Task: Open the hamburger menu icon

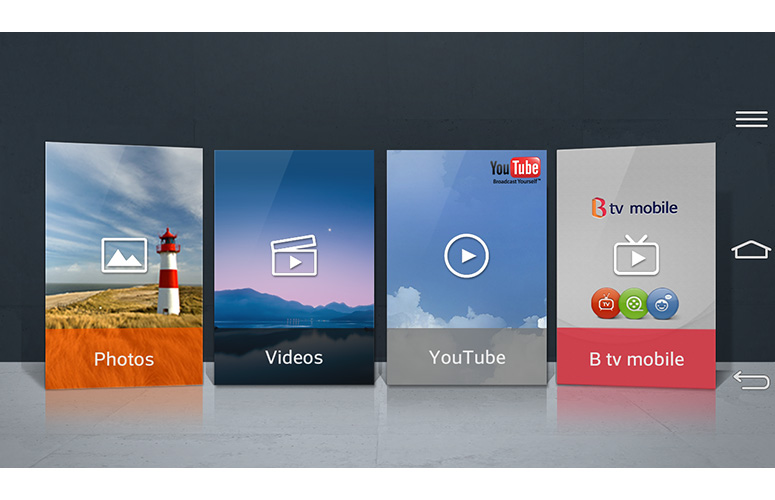Action: [x=751, y=119]
